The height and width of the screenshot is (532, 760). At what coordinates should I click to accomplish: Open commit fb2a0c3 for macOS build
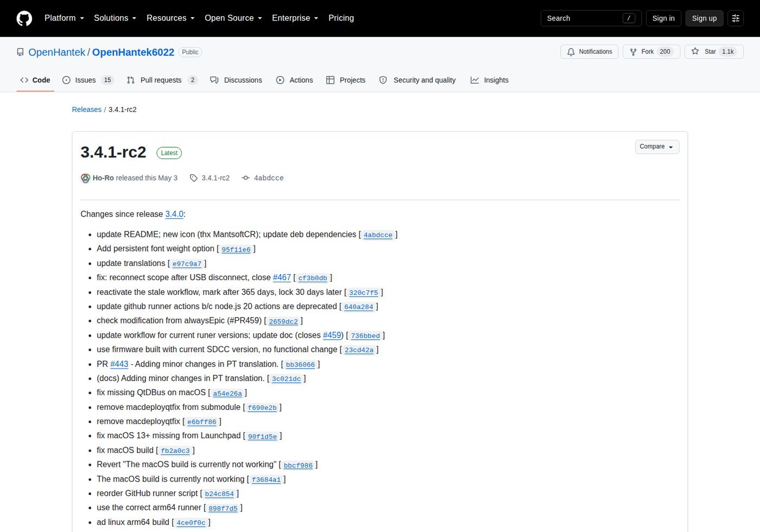click(x=175, y=451)
